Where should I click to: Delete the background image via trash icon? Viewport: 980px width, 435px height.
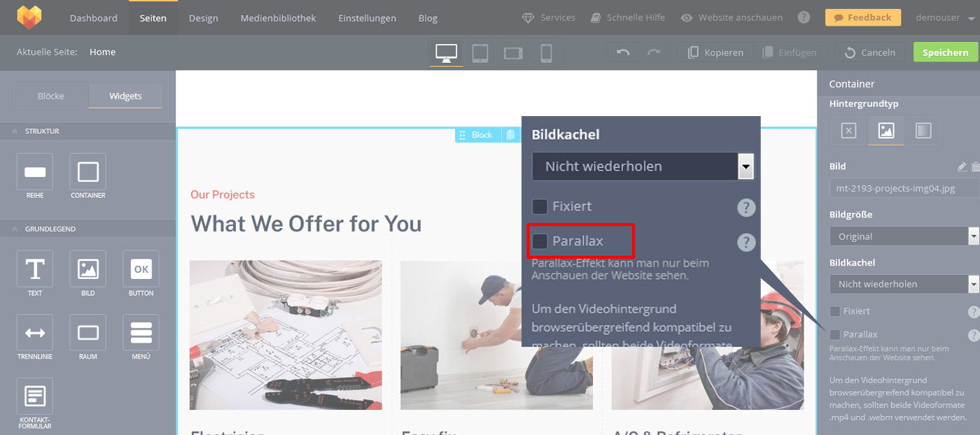pyautogui.click(x=976, y=167)
